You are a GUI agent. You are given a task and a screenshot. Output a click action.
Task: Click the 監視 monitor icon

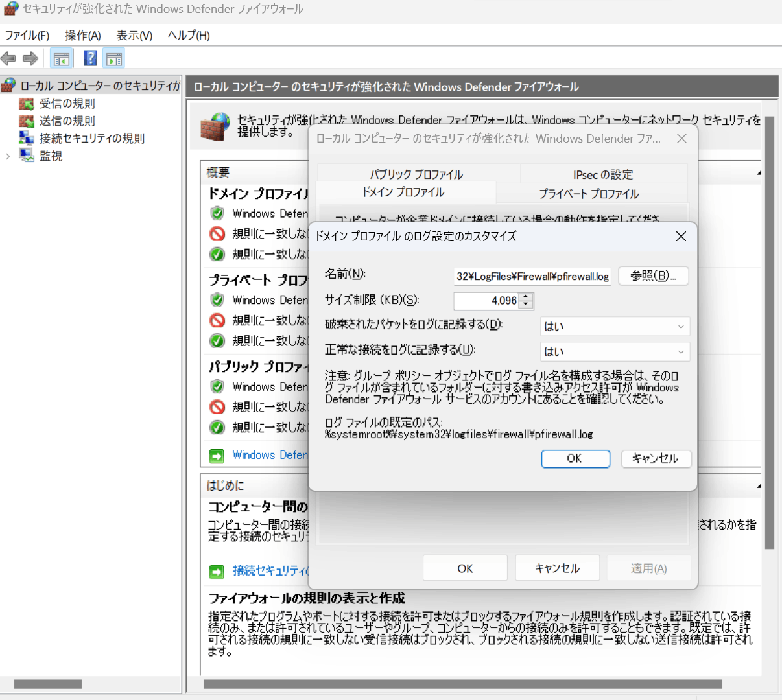(x=27, y=156)
